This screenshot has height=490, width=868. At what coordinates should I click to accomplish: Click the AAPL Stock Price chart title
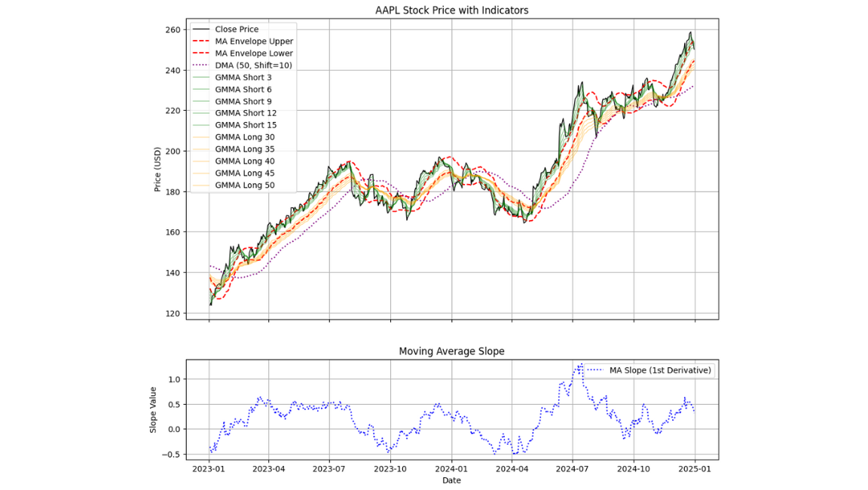pos(452,11)
